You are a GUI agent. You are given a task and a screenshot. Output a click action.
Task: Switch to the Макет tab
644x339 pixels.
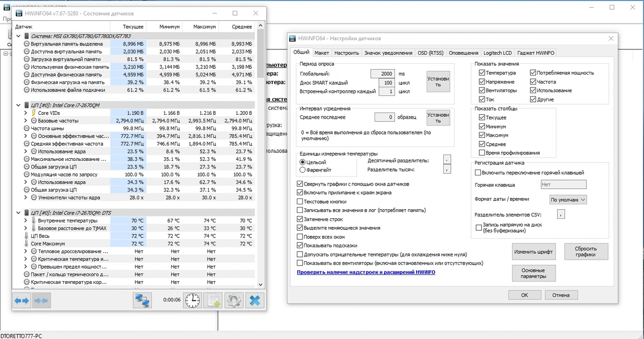pos(322,53)
